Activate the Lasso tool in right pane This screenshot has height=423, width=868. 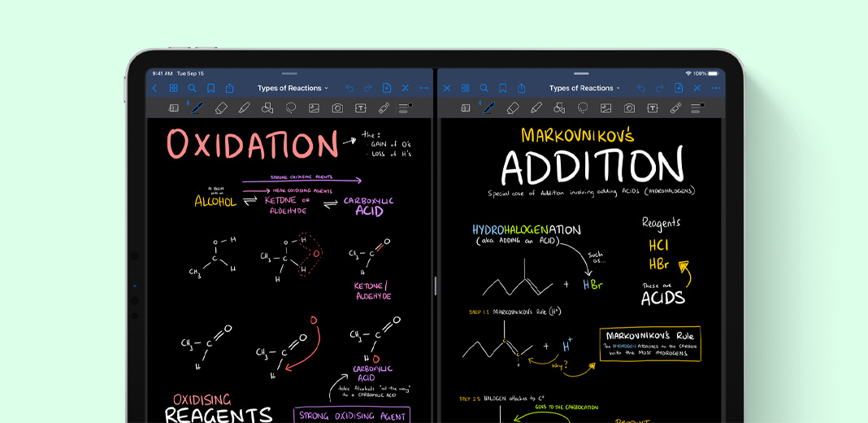(583, 107)
